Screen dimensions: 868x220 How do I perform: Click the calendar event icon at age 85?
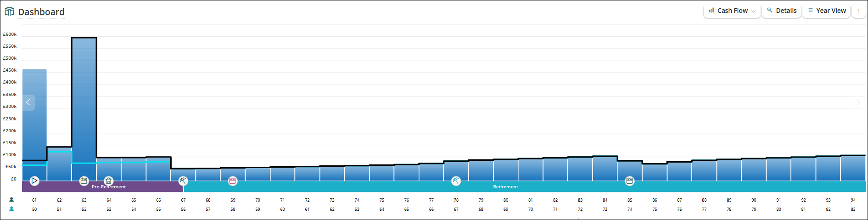(629, 181)
